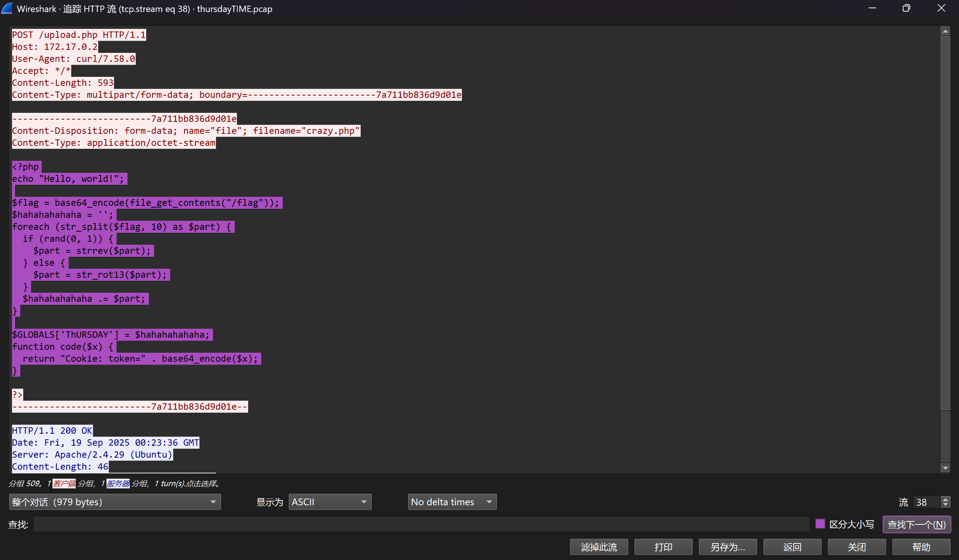Open the ASCII display format dropdown
Screen dimensions: 959x560
coord(330,502)
